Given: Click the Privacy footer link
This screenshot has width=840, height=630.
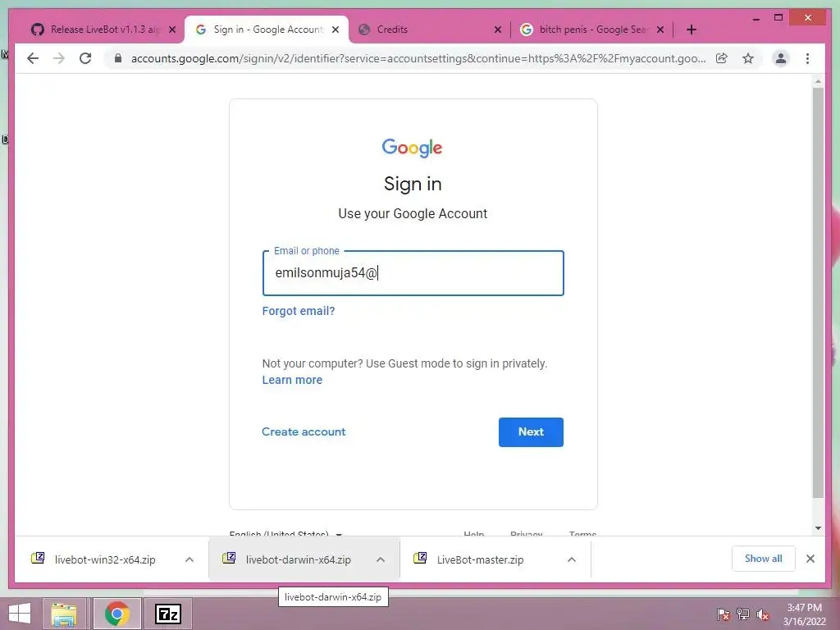Looking at the screenshot, I should pos(526,533).
